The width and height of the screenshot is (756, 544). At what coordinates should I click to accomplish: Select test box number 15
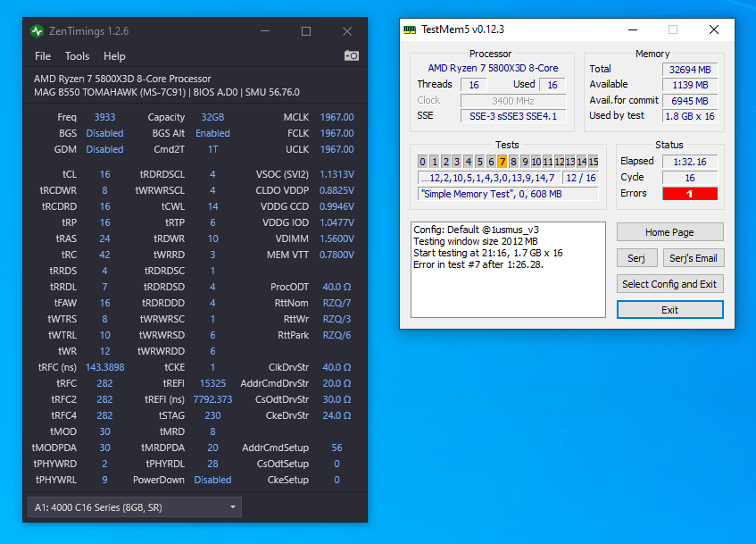pos(594,161)
